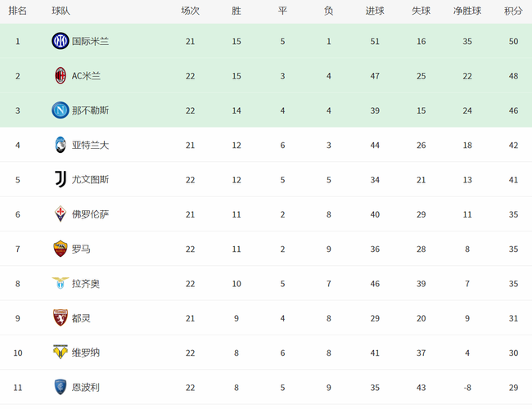532x409 pixels.
Task: Select the 进球 column header
Action: tap(375, 11)
